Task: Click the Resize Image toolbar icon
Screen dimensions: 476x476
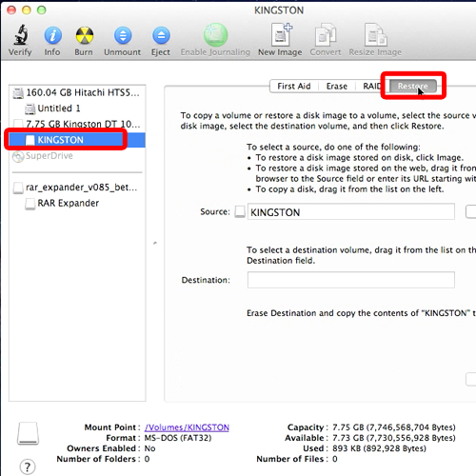Action: (375, 34)
